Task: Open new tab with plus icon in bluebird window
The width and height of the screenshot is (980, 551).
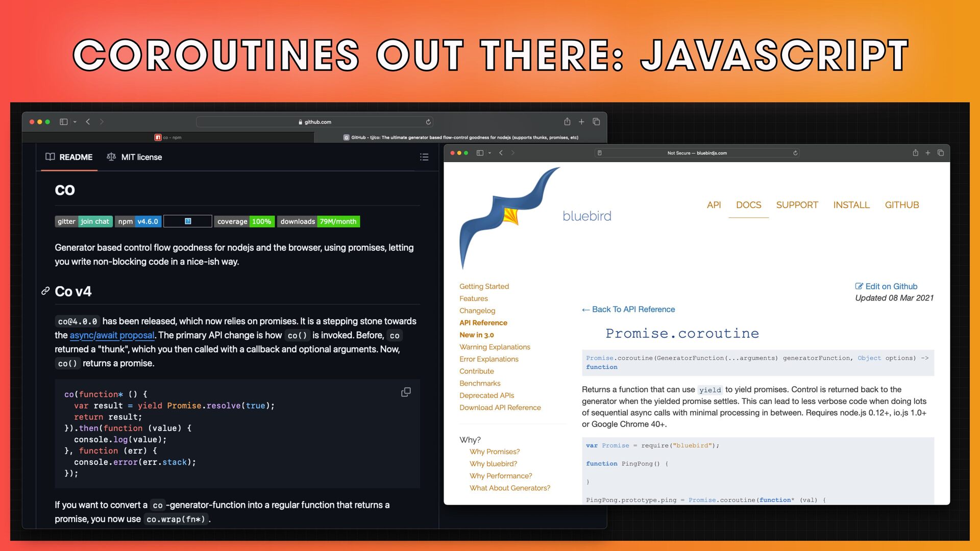Action: (x=928, y=153)
